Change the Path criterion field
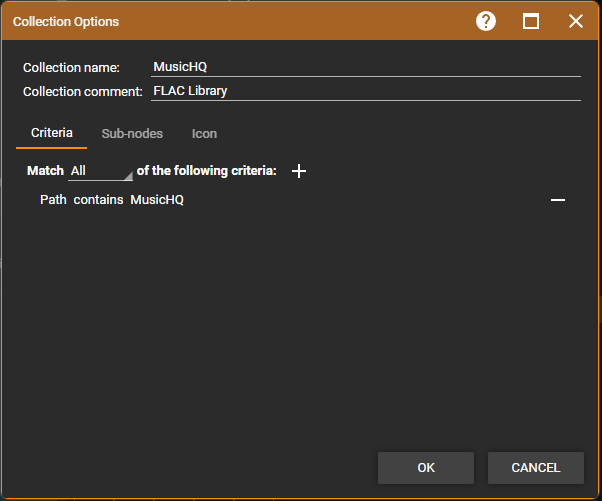The image size is (602, 501). pos(53,200)
